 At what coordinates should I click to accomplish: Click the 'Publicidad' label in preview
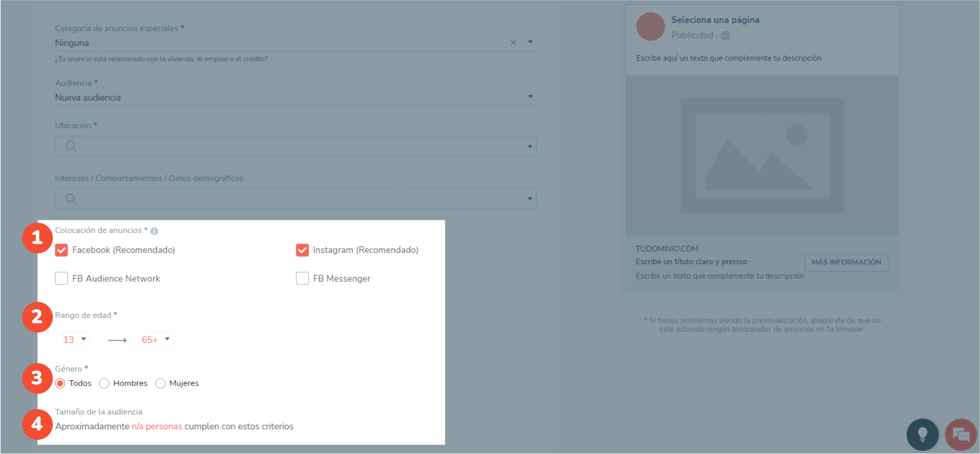pos(692,35)
